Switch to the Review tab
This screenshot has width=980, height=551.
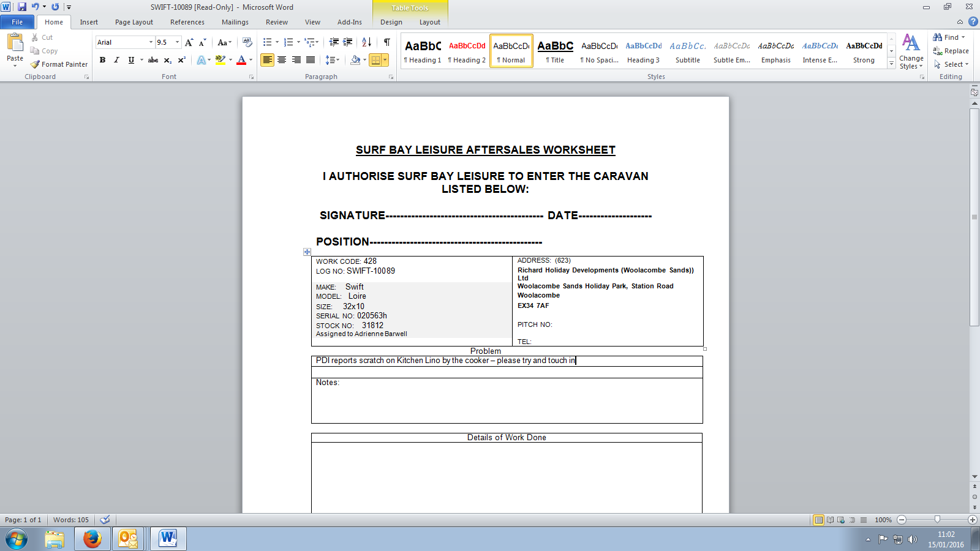[x=277, y=22]
